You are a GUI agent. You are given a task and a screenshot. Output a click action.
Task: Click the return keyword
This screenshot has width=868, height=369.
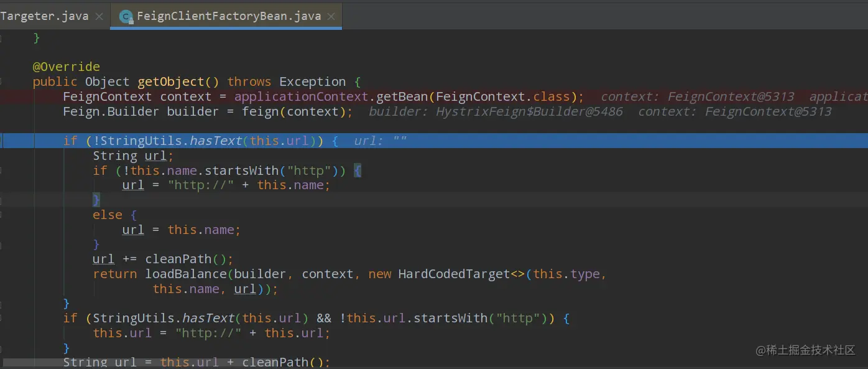click(x=115, y=274)
